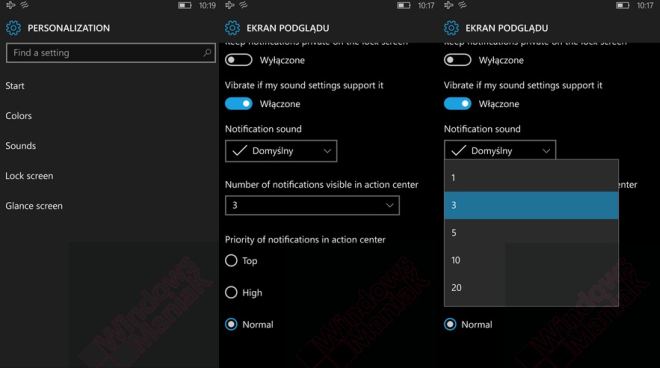Image resolution: width=660 pixels, height=368 pixels.
Task: Tap Wi-Fi icon in right phone status bar
Action: [x=463, y=5]
